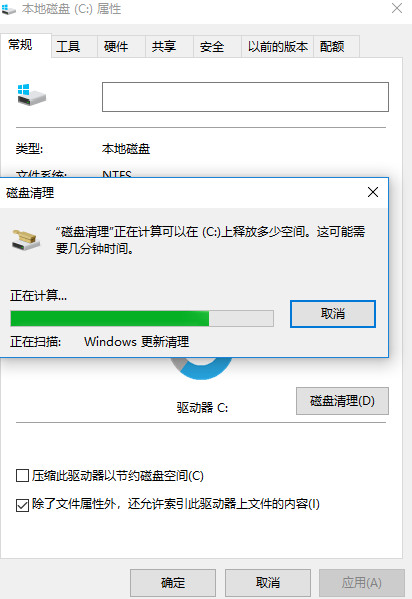Open the 以前的版本 tab
The image size is (412, 599).
[277, 47]
